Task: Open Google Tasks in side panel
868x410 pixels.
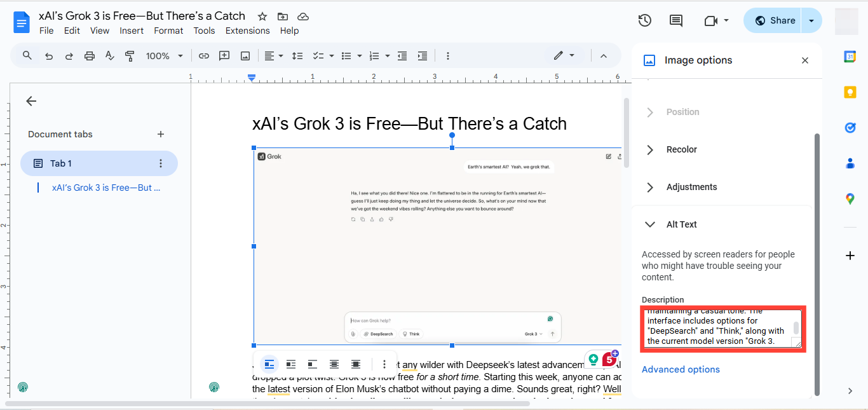Action: point(850,128)
